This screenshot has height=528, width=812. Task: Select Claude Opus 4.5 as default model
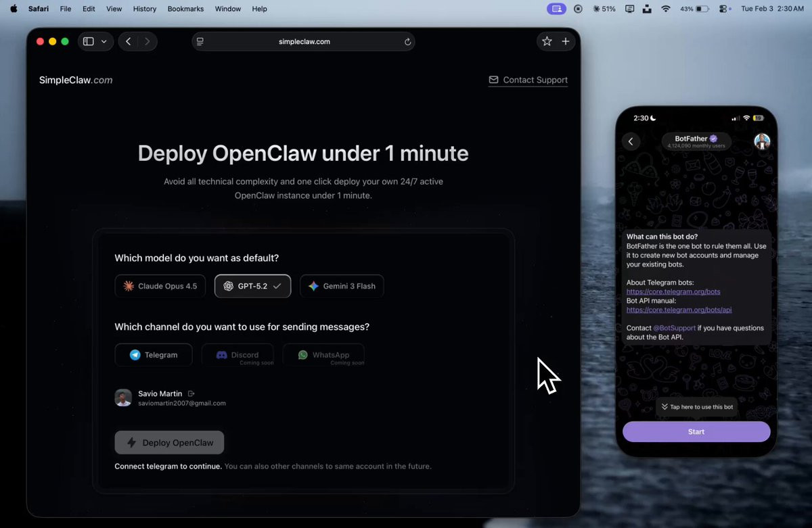[160, 286]
